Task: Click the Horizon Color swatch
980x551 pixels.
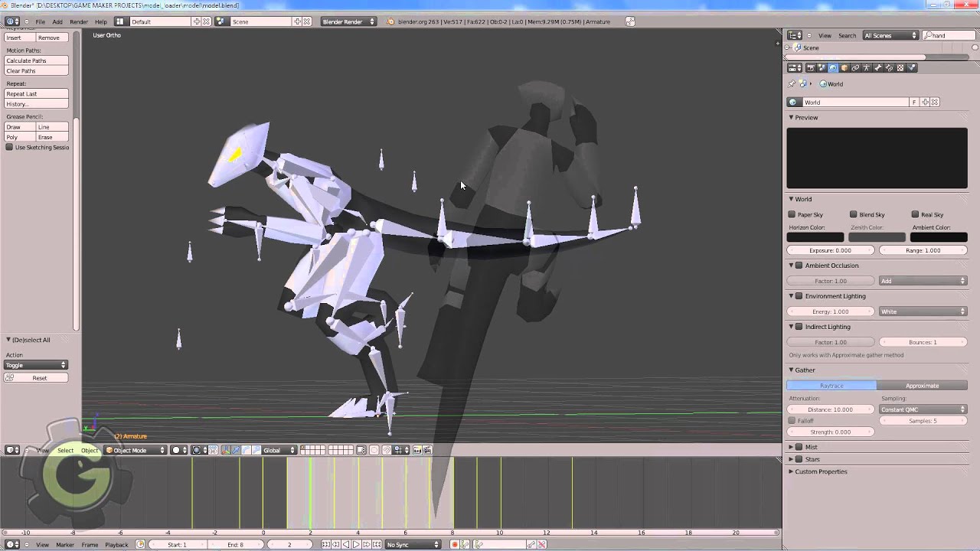Action: [x=815, y=237]
